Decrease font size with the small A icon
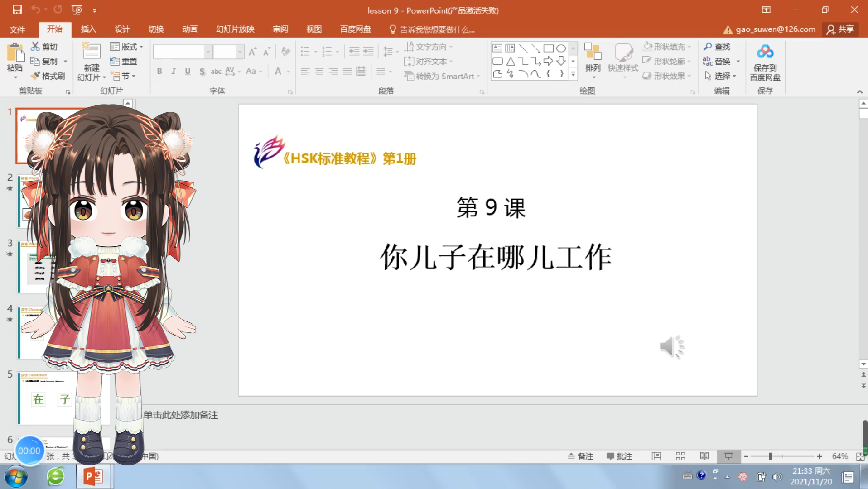The width and height of the screenshot is (868, 489). tap(266, 52)
